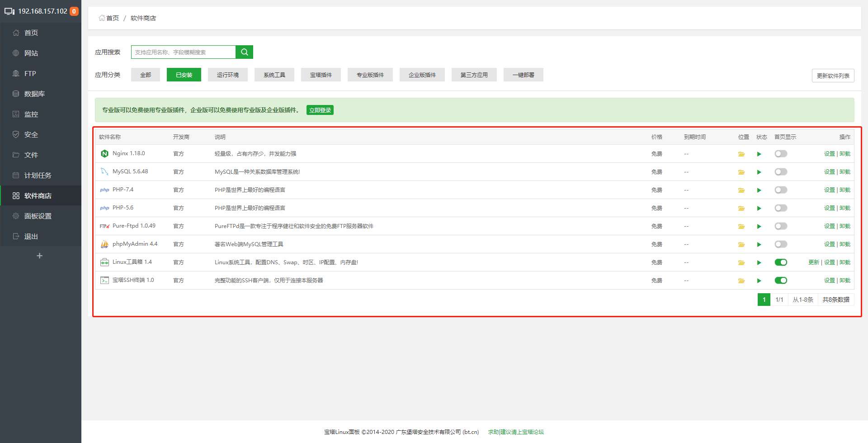Click the MySQL running status play icon
Screen dimensions: 868x443
759,172
